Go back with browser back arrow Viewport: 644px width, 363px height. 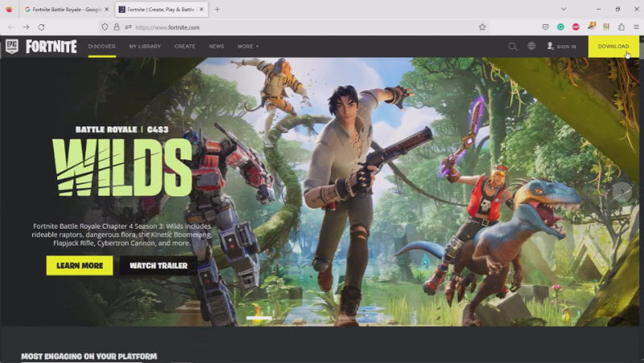click(11, 27)
